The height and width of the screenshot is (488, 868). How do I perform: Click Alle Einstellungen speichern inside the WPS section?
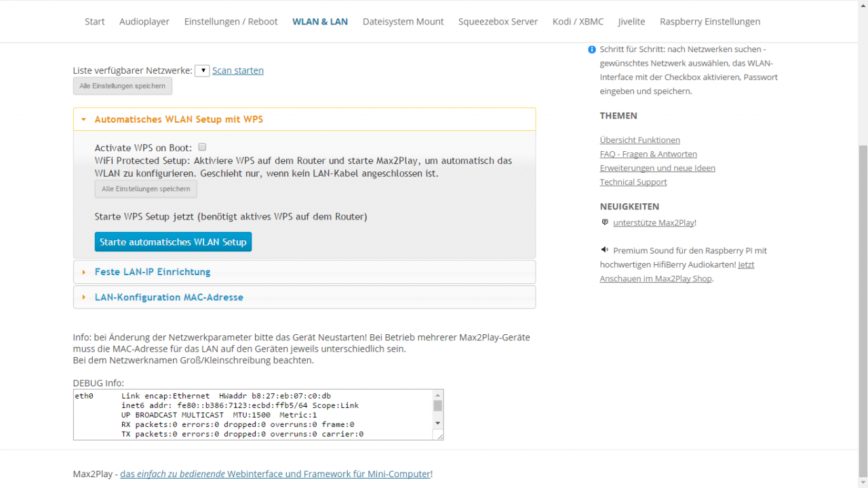[x=146, y=189]
